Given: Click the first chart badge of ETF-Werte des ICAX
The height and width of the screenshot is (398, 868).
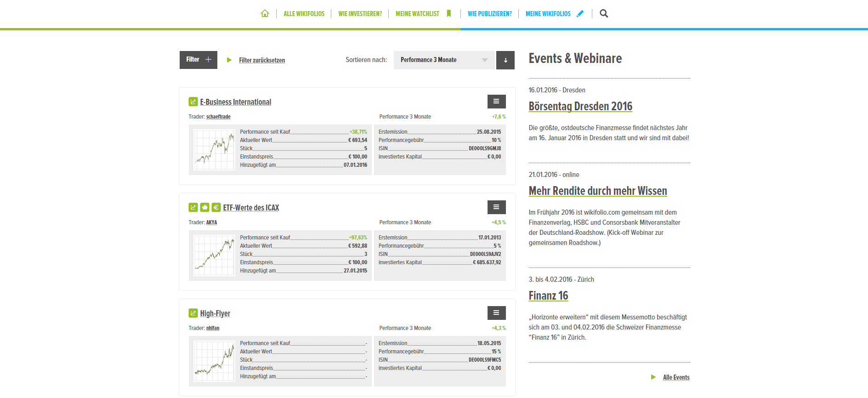Looking at the screenshot, I should point(193,207).
